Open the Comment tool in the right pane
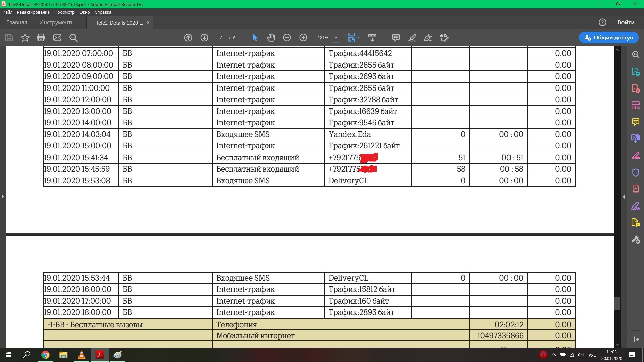This screenshot has height=362, width=644. (636, 122)
